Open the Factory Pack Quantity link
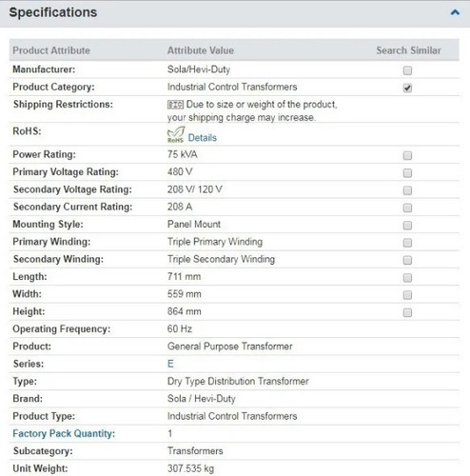 64,433
